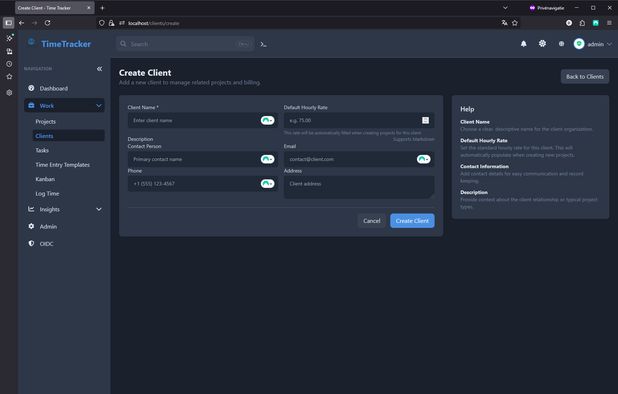Screen dimensions: 618x394
Task: Bookmark this page with the star
Action: (515, 23)
